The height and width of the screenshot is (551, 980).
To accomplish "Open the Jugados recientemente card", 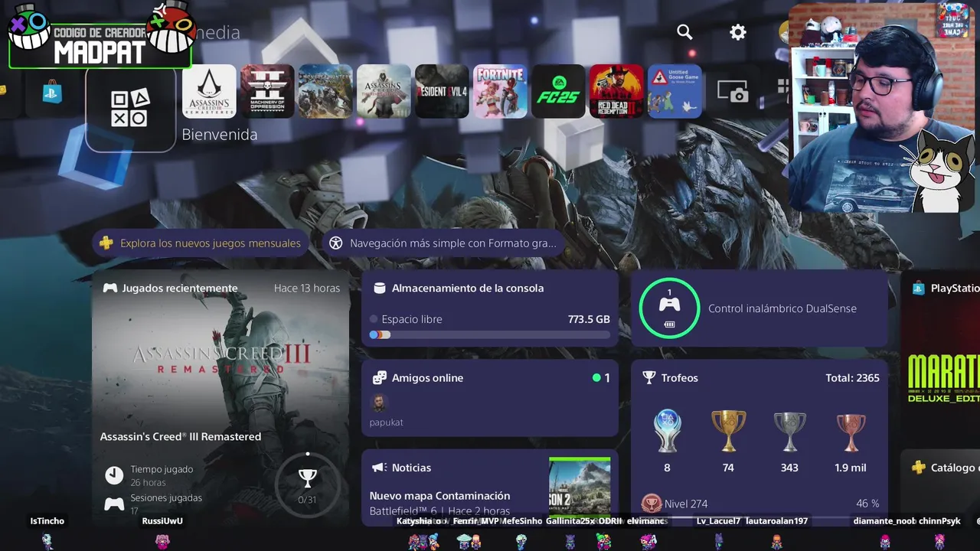I will pyautogui.click(x=220, y=398).
